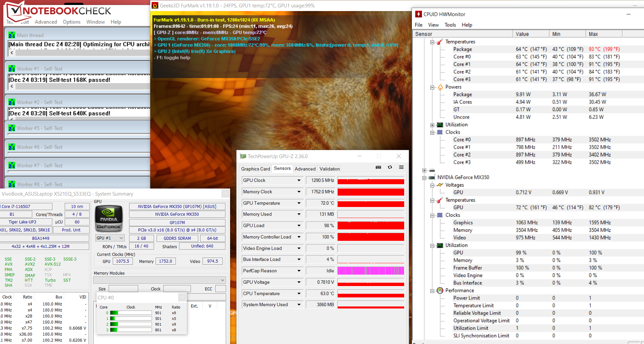The height and width of the screenshot is (344, 644).
Task: Click the CPU Temperatures thermometer icon in HWMonitor
Action: click(x=440, y=42)
